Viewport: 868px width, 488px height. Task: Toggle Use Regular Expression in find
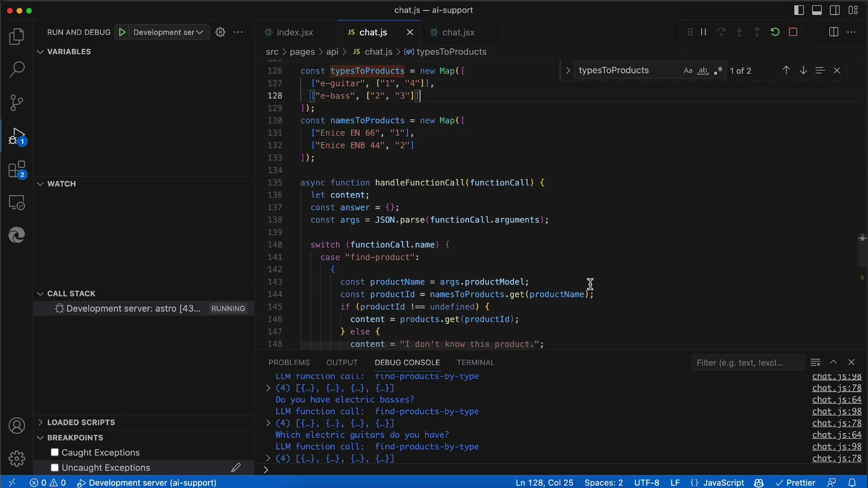click(718, 71)
